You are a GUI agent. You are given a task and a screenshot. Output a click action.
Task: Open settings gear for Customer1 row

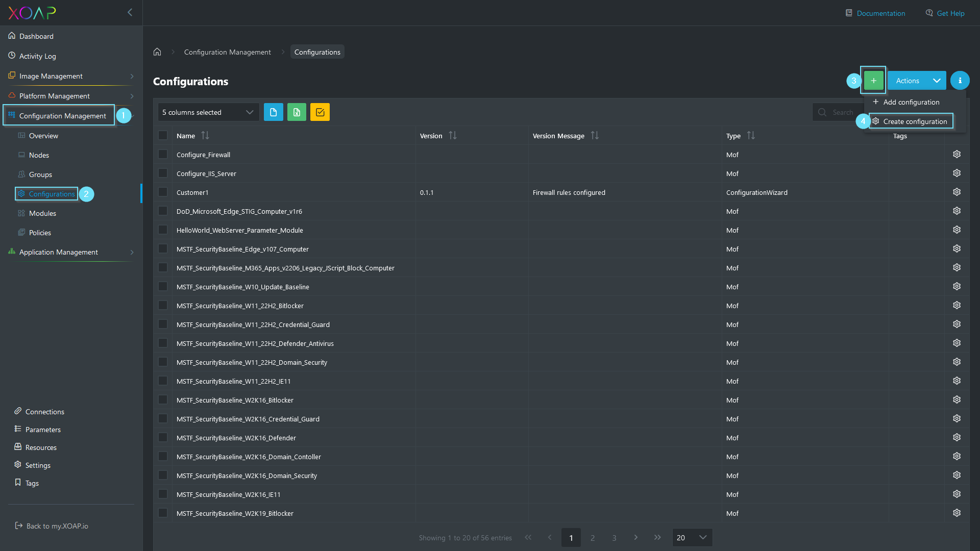(957, 192)
